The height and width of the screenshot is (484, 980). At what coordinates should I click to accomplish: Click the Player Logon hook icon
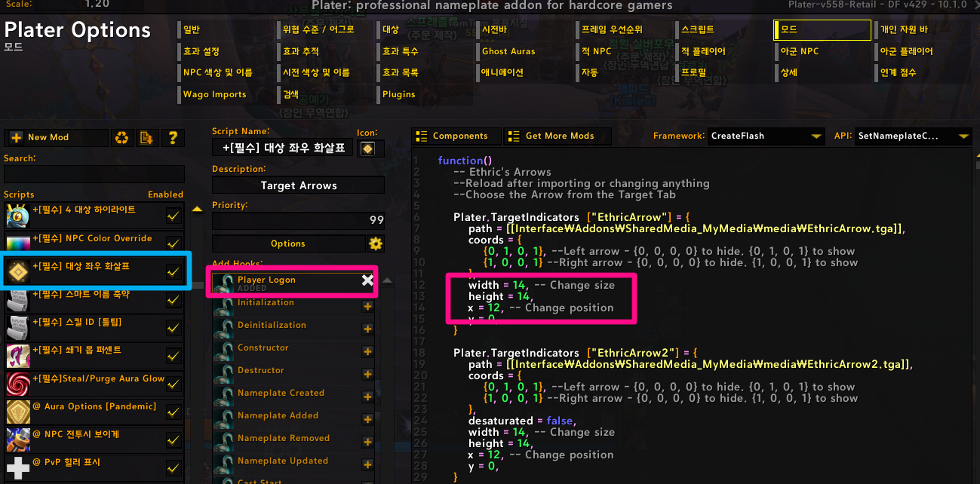click(223, 282)
